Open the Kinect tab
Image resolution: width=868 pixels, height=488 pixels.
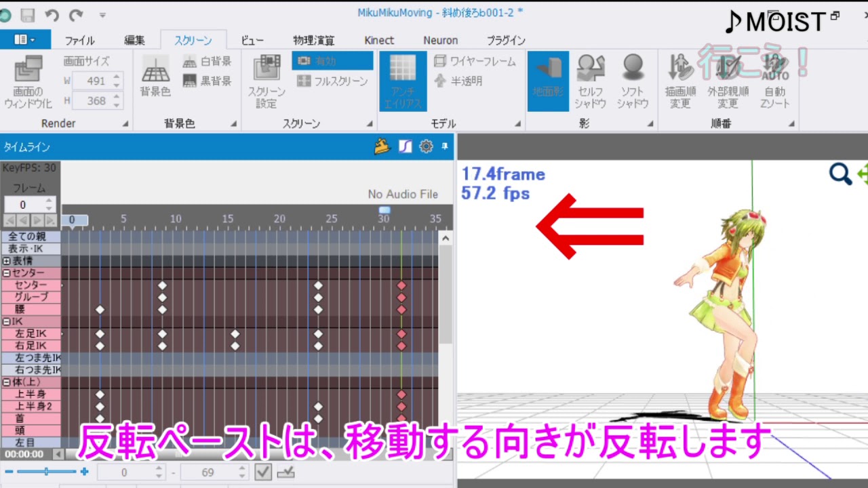click(379, 40)
